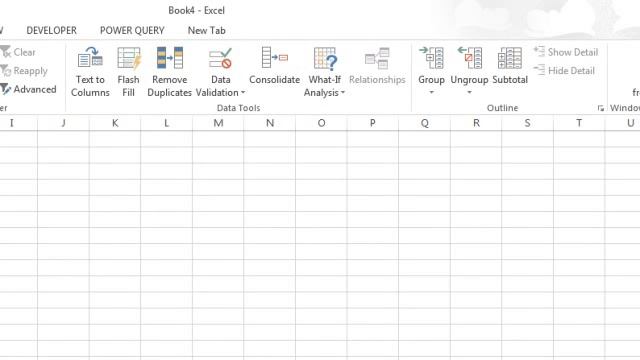Expand the Group dropdown arrow
The width and height of the screenshot is (640, 360).
[431, 93]
